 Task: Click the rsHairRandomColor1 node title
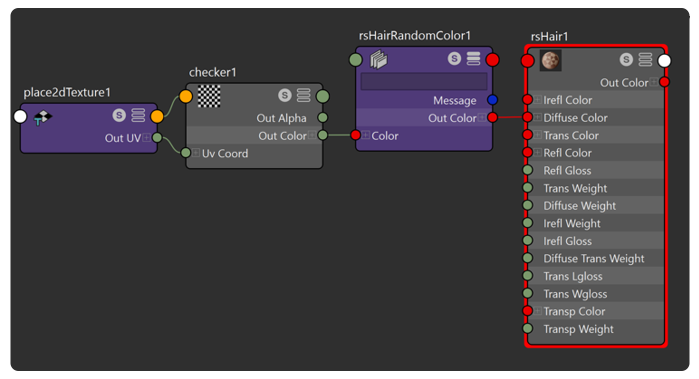[415, 36]
